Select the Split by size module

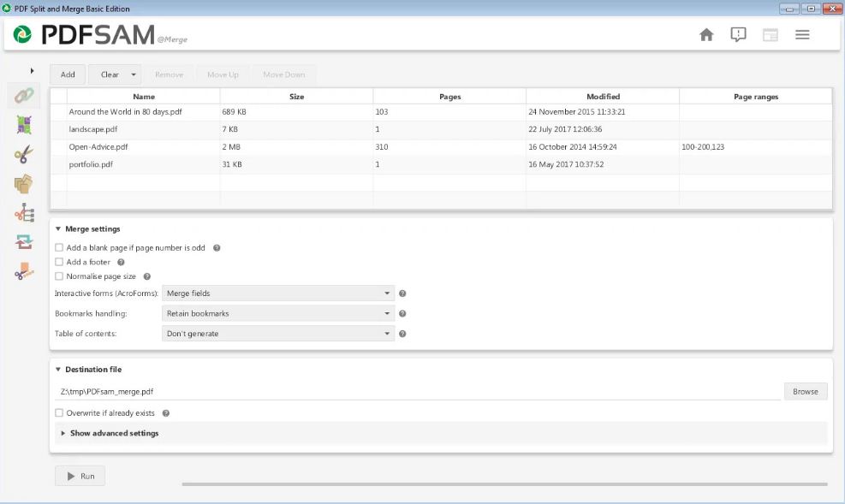click(x=23, y=271)
